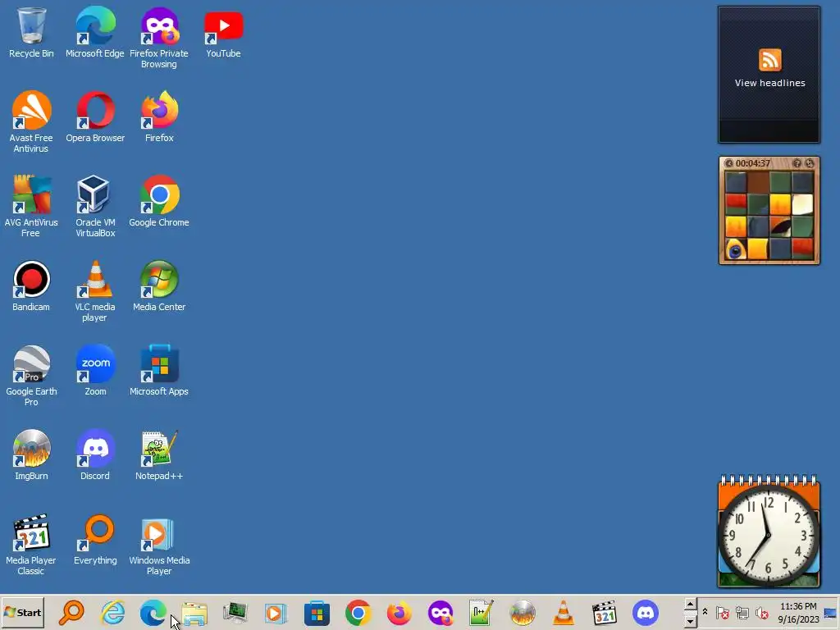The image size is (840, 630).
Task: Click the AVG AntiVirus Free desktop icon
Action: [x=31, y=206]
